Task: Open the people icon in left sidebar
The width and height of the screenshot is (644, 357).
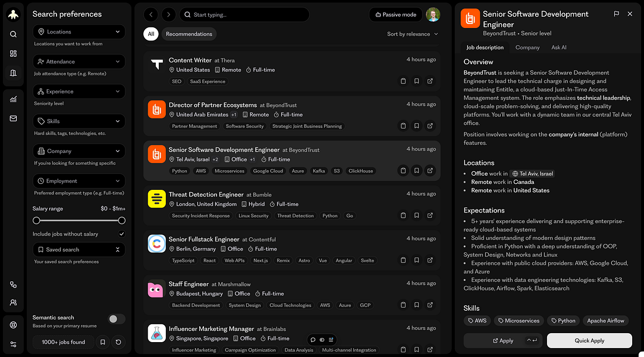Action: pyautogui.click(x=13, y=302)
